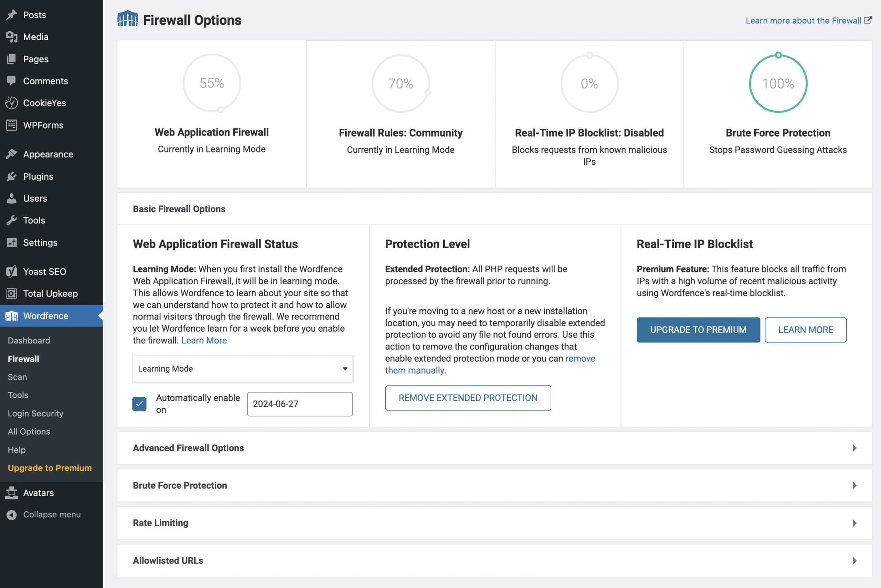881x588 pixels.
Task: Click the external link icon near Learn more
Action: coord(868,20)
